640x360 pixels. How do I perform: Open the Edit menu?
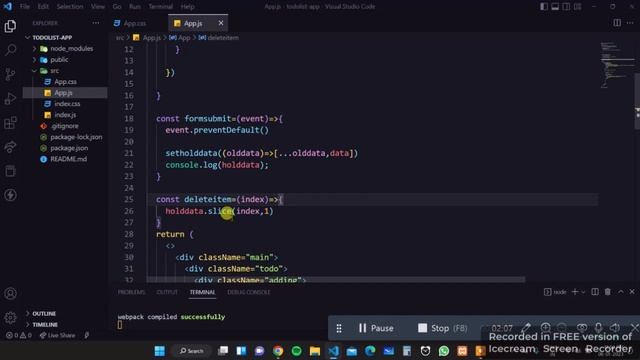(x=43, y=7)
